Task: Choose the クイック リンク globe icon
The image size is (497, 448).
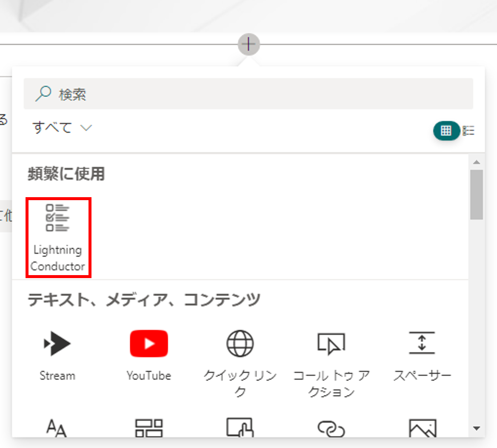Action: point(240,344)
